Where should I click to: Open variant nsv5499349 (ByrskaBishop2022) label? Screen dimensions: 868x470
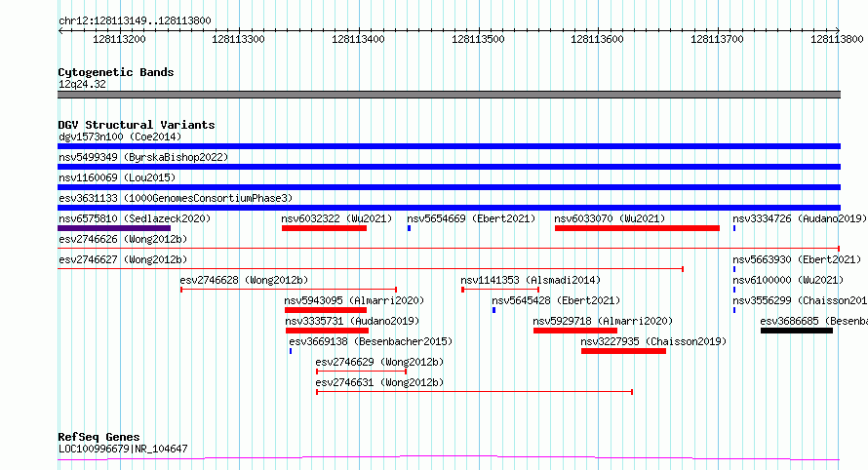[x=143, y=157]
